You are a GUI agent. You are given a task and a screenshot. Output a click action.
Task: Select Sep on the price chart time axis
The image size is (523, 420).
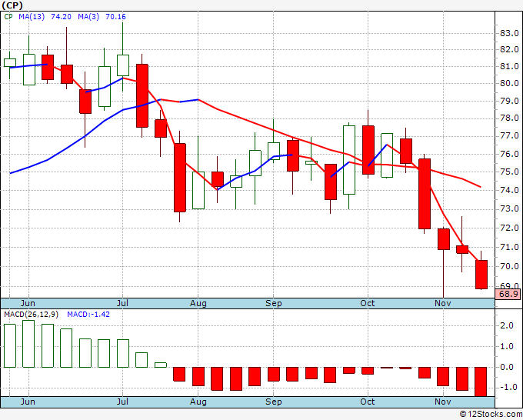click(274, 303)
